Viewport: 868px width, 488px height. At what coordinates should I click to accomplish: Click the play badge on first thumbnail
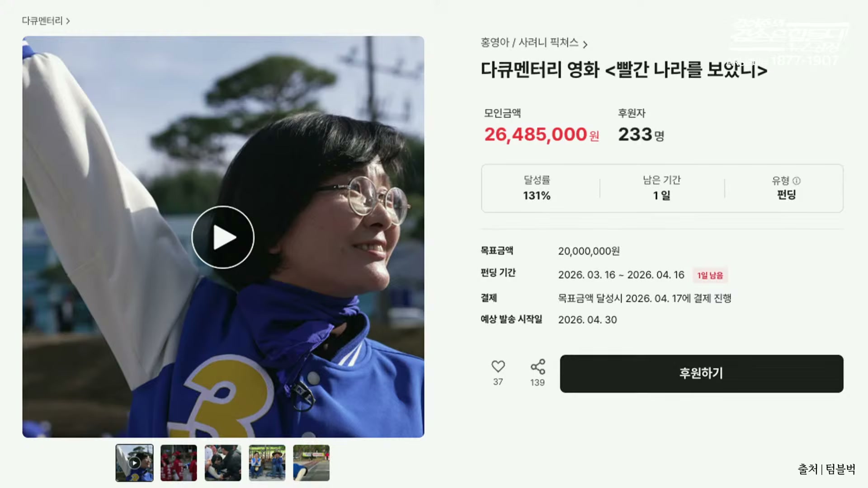pos(134,463)
